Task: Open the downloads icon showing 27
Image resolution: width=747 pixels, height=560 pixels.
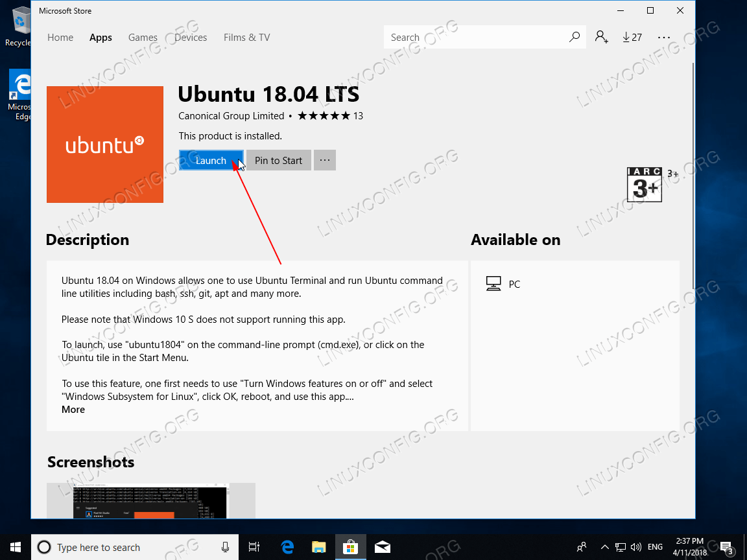Action: click(632, 37)
